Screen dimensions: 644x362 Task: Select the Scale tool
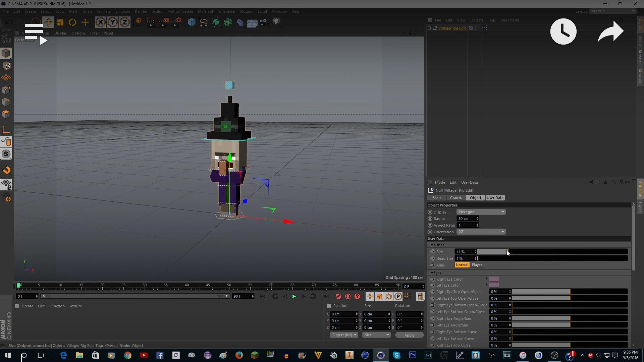[x=60, y=22]
